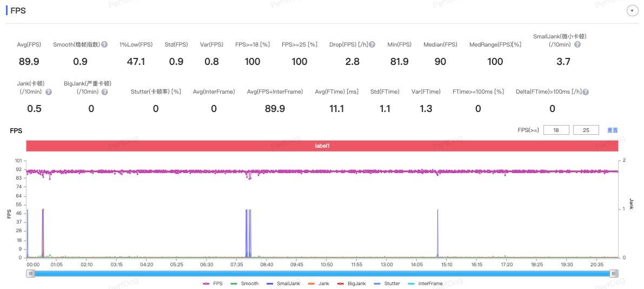Hide the Smooth series via legend
The height and width of the screenshot is (289, 644).
[244, 283]
